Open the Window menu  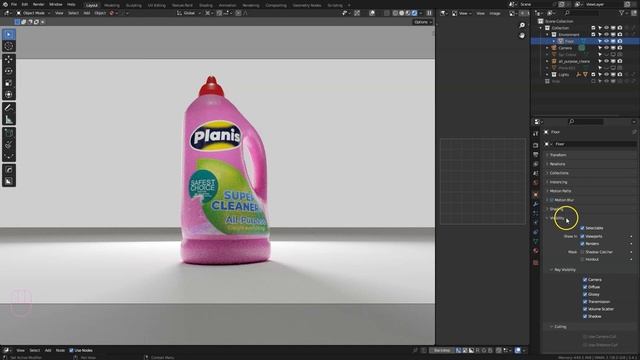click(x=56, y=4)
